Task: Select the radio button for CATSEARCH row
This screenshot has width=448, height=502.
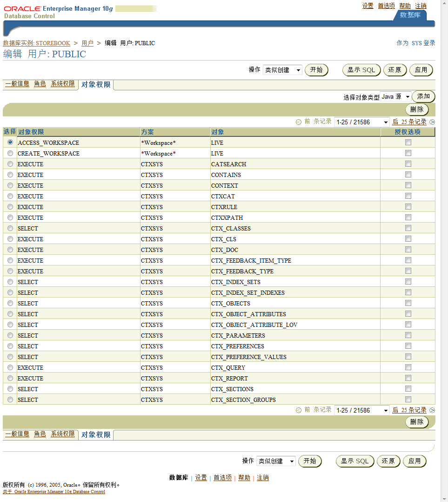Action: [10, 163]
